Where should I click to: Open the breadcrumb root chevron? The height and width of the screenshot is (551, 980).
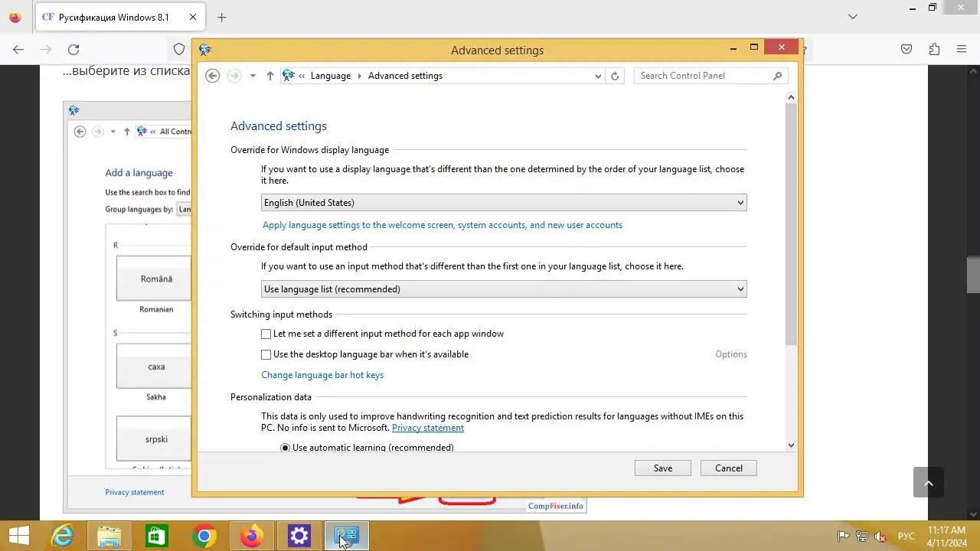[302, 76]
